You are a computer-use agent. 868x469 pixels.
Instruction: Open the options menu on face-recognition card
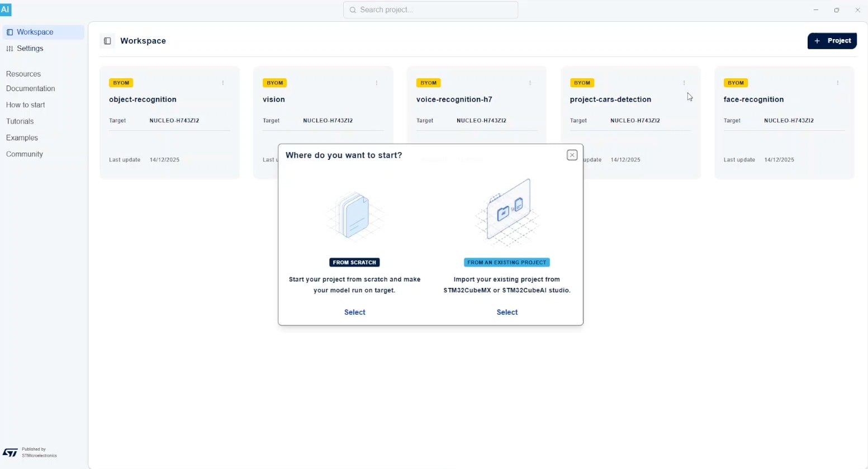(x=838, y=83)
